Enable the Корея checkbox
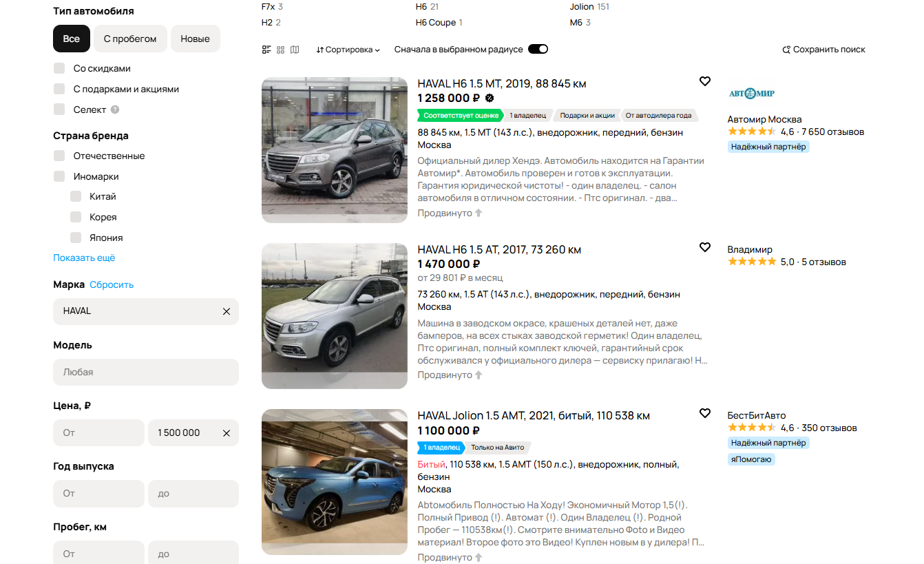The height and width of the screenshot is (564, 924). pyautogui.click(x=76, y=217)
